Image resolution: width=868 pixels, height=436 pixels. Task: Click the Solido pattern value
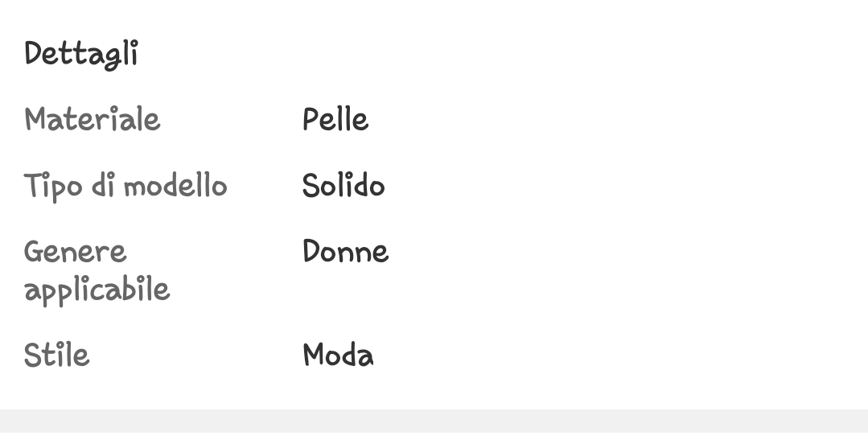343,186
